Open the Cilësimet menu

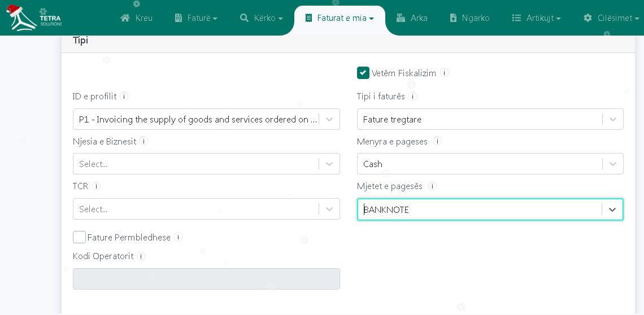point(612,18)
